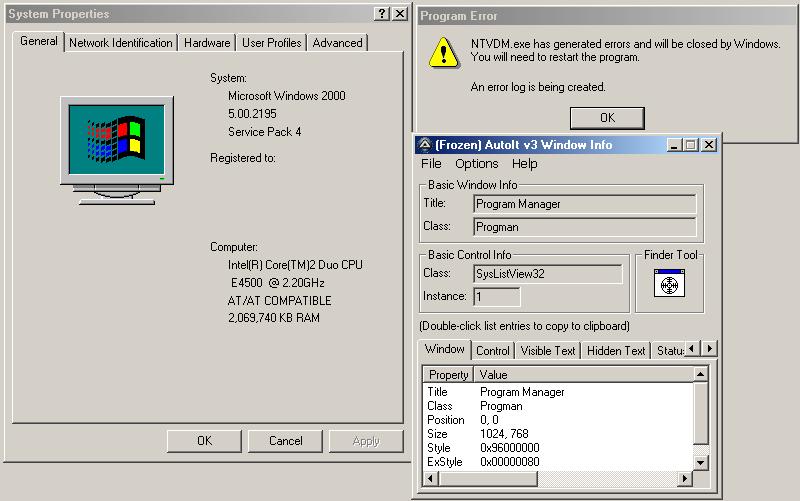Click the list's vertical scrollbar thumb
Image resolution: width=800 pixels, height=501 pixels.
click(x=701, y=413)
